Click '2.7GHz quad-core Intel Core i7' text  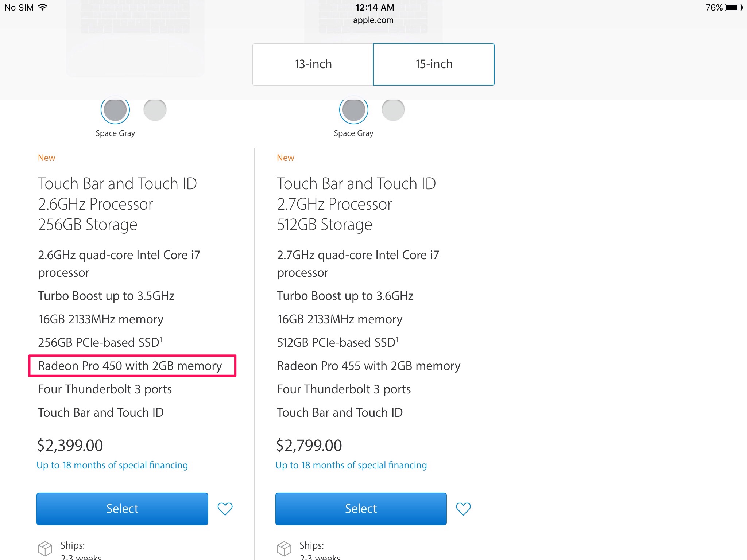coord(358,255)
